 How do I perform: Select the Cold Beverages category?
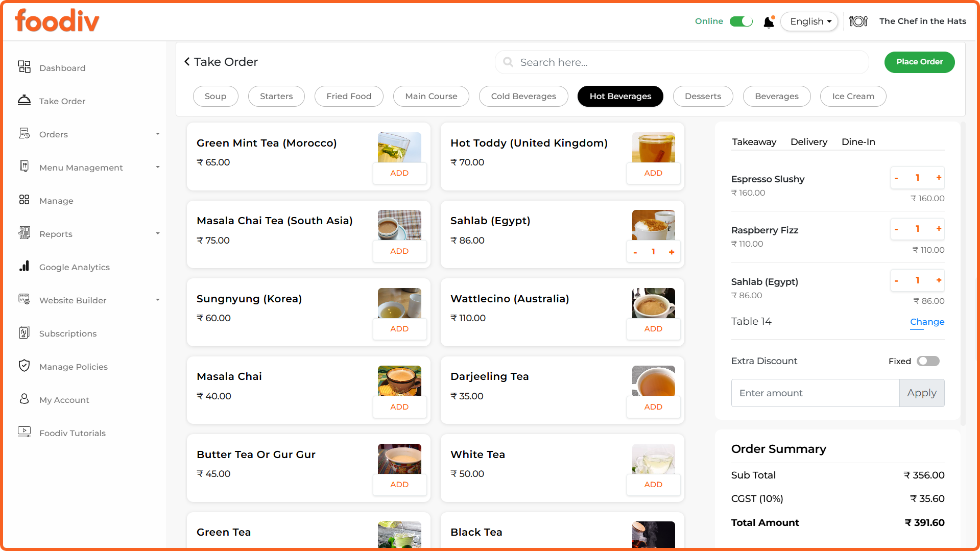coord(523,96)
